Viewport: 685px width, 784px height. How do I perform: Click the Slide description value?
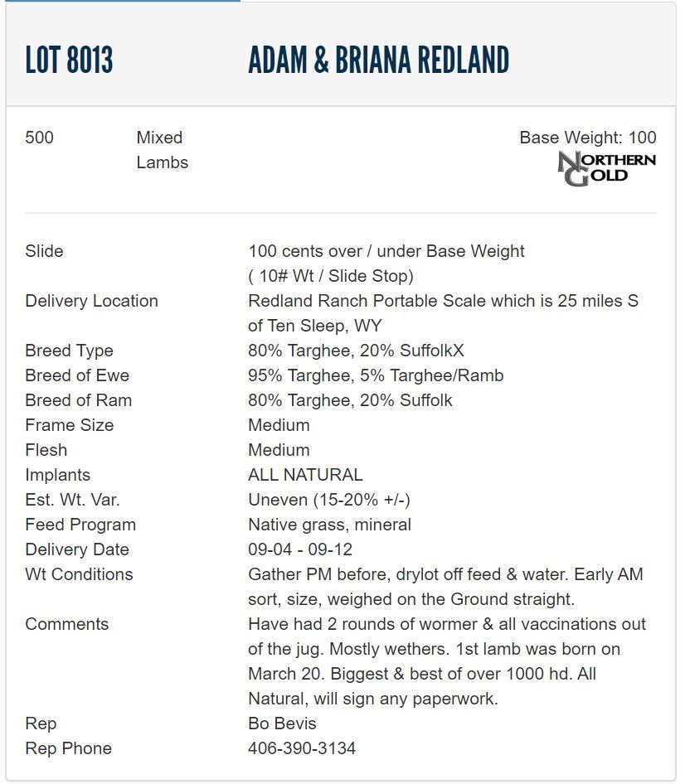pos(386,263)
